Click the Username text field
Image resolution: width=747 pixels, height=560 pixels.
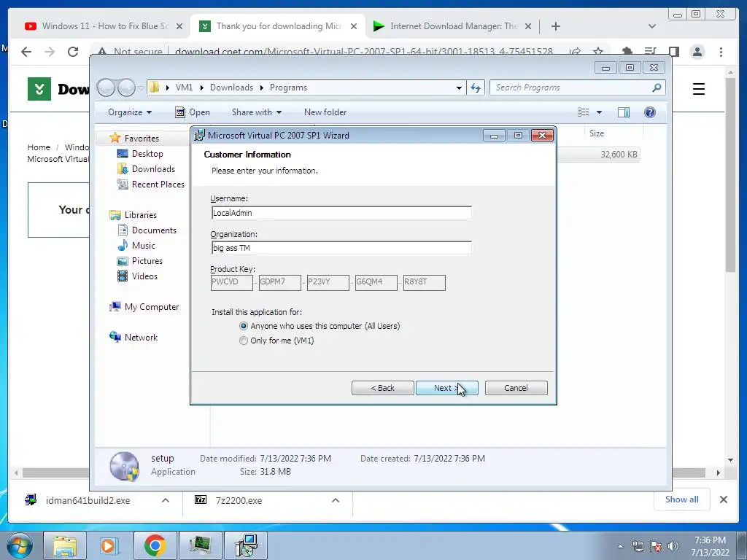(x=341, y=213)
